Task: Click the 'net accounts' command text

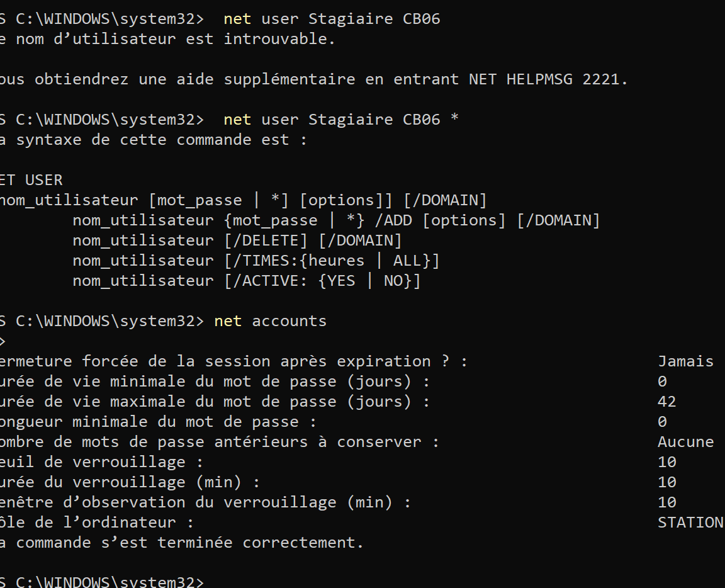Action: (270, 321)
